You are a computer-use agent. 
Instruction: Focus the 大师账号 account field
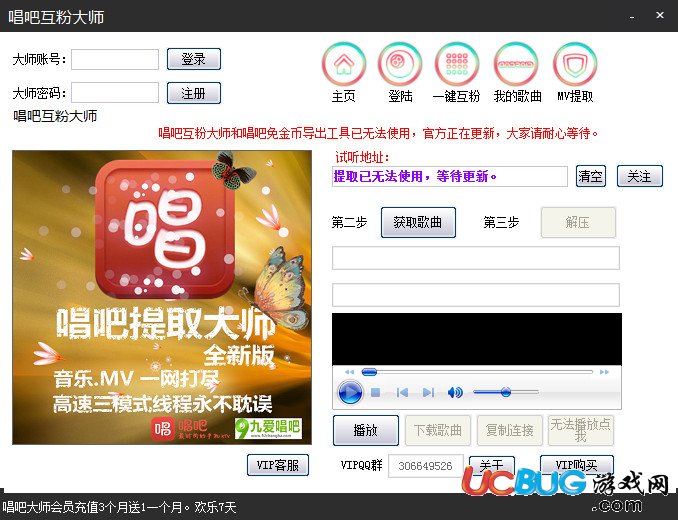coord(115,59)
